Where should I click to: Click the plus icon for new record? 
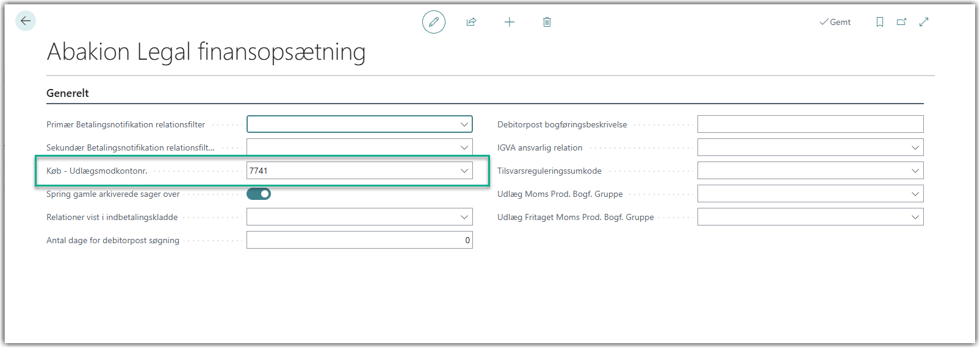click(x=510, y=22)
